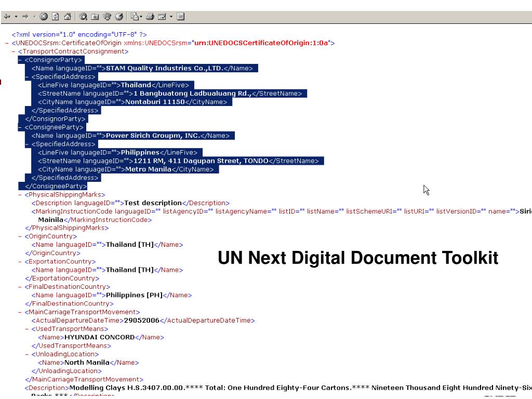Click the Mail envelope icon
532x399 pixels.
click(x=135, y=16)
